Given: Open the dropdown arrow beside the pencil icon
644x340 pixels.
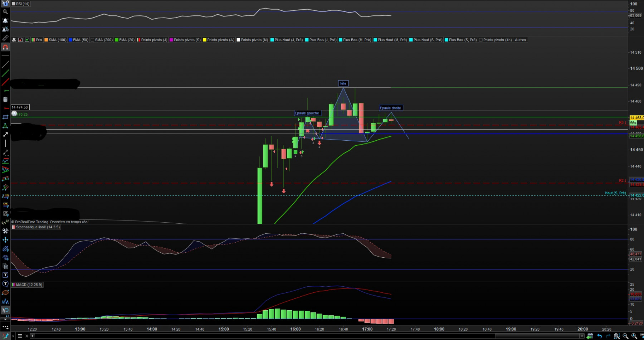Looking at the screenshot, I should pos(13,336).
